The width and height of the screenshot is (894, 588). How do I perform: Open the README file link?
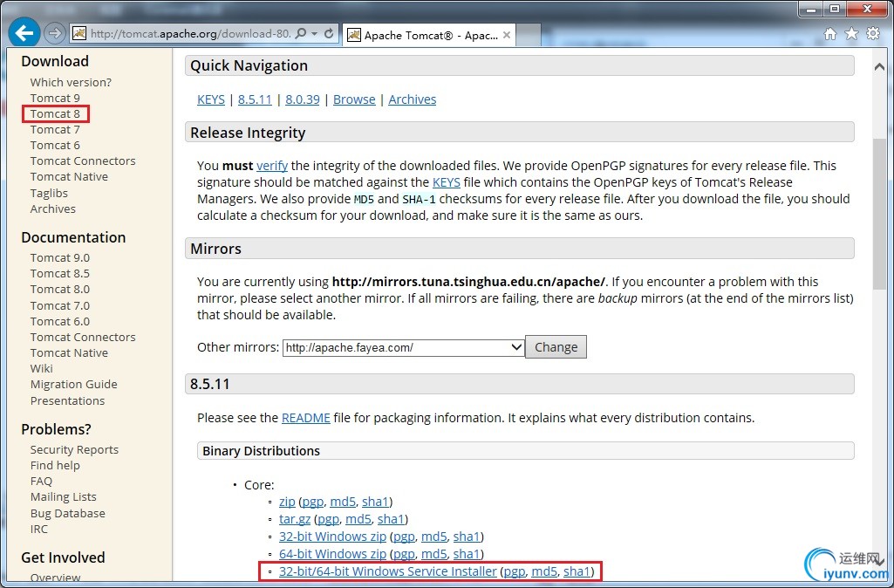click(306, 418)
